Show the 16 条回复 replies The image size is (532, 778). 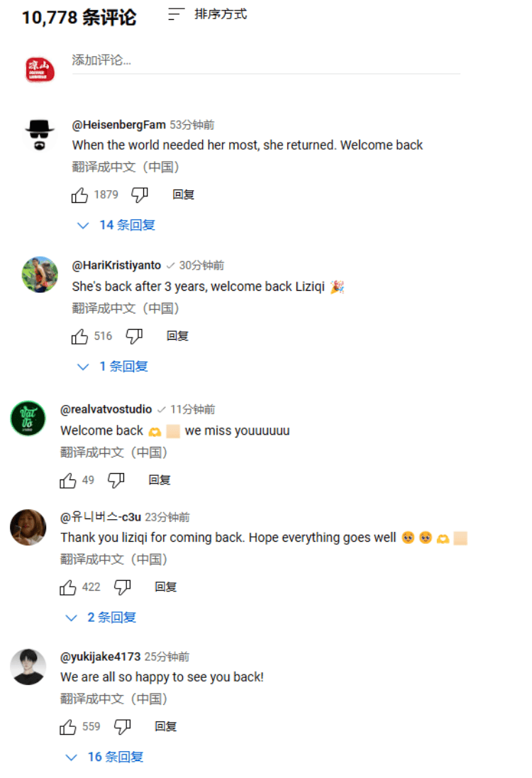click(105, 757)
